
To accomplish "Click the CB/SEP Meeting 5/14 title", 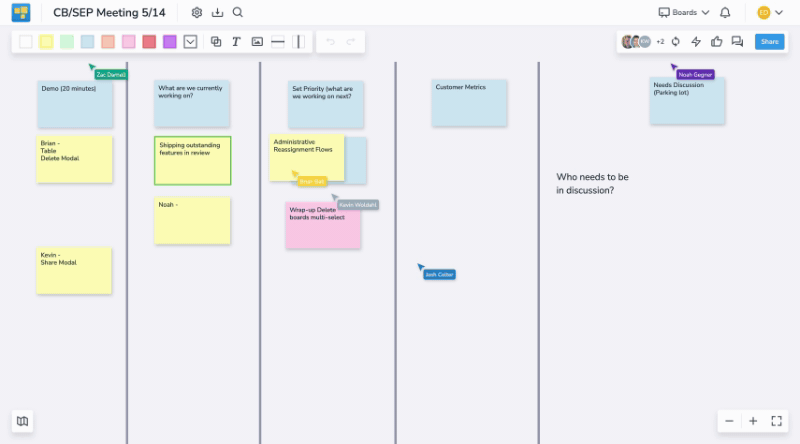I will [x=110, y=13].
